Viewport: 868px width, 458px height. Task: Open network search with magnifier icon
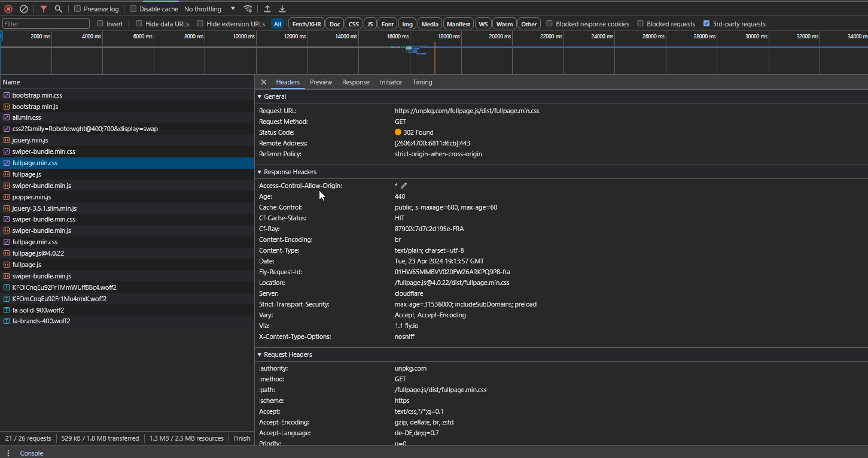58,9
